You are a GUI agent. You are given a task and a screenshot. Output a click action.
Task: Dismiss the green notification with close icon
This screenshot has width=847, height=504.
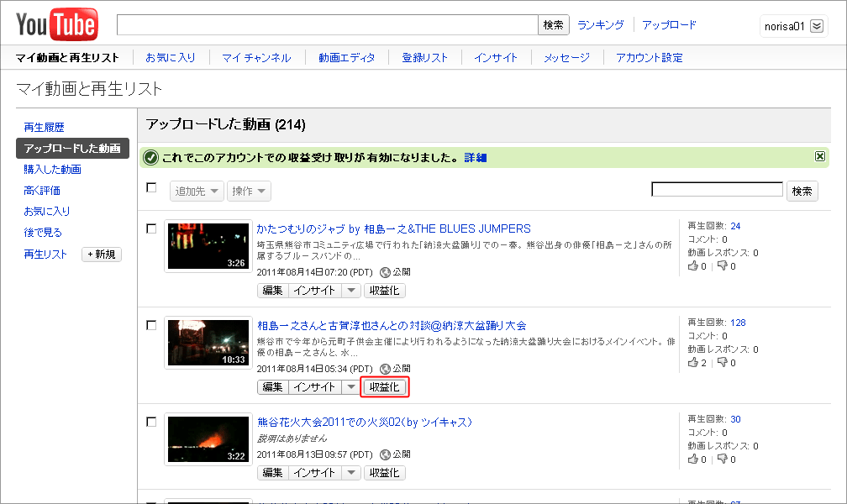(820, 156)
